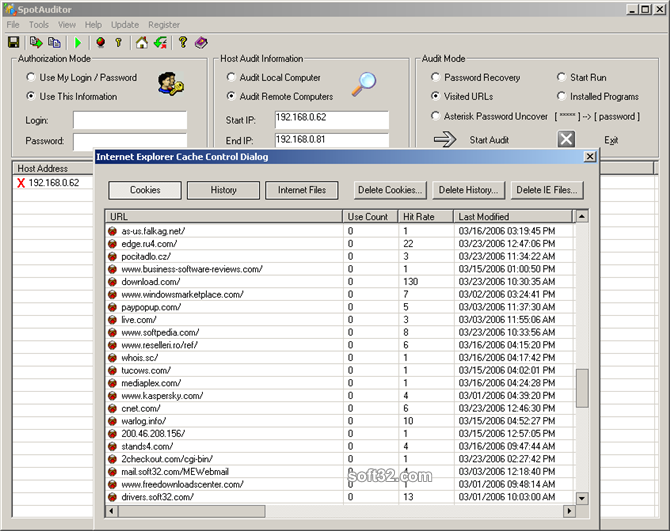Click into the End IP field

click(332, 140)
